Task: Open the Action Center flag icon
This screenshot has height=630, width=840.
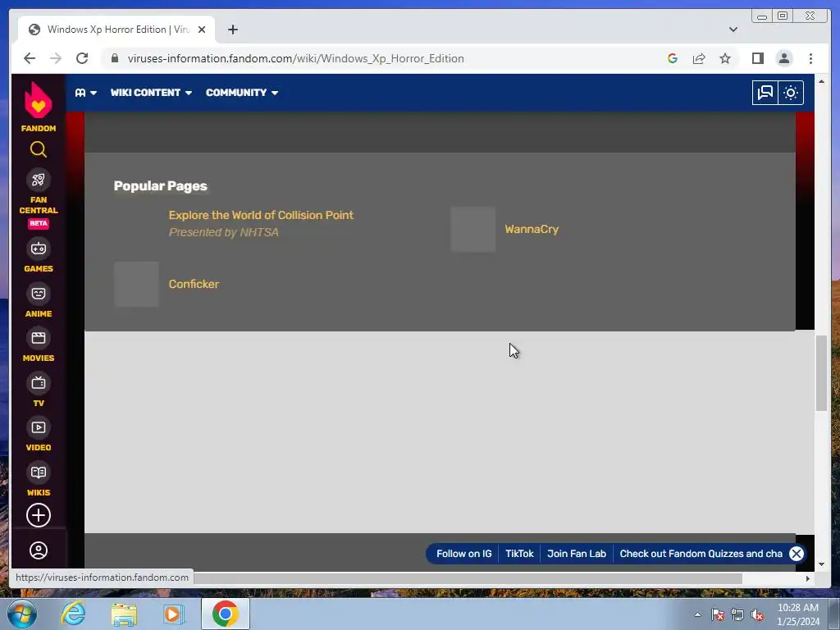Action: pos(718,615)
